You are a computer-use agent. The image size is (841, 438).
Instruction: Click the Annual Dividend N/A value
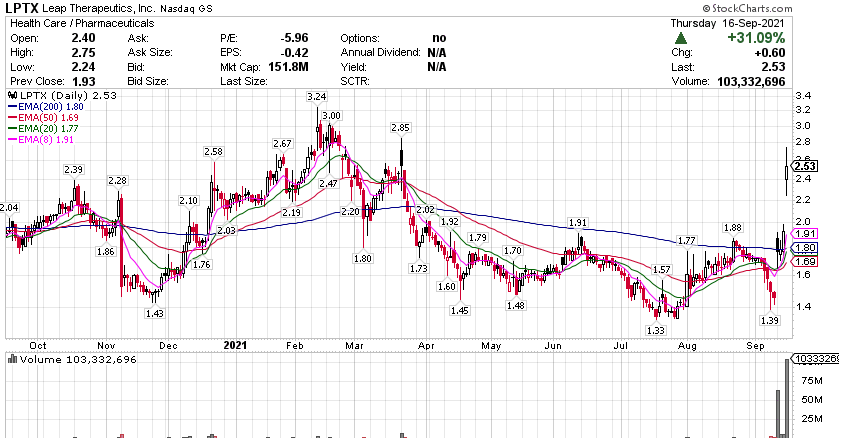437,53
